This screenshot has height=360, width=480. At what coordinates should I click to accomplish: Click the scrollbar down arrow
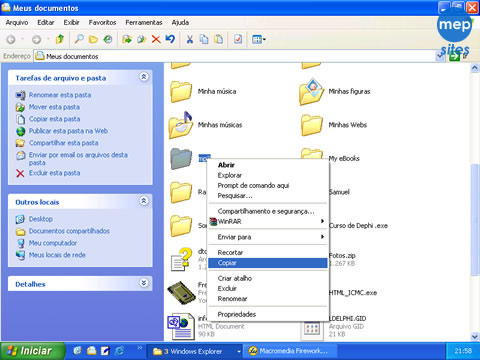[x=475, y=336]
